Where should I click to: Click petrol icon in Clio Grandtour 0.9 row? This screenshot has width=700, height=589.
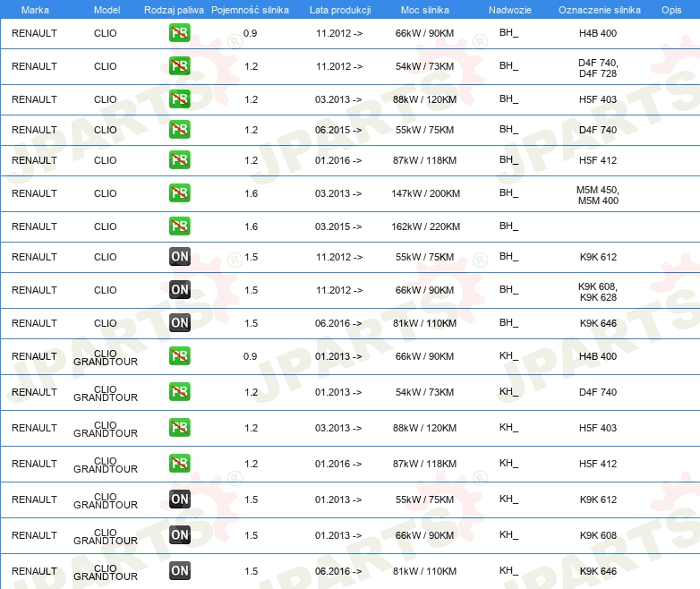pyautogui.click(x=179, y=355)
